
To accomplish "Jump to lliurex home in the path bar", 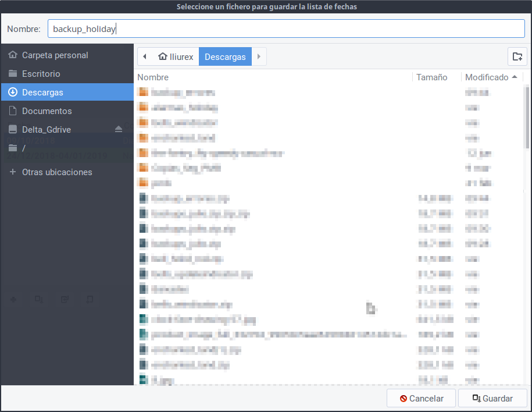I will click(176, 57).
